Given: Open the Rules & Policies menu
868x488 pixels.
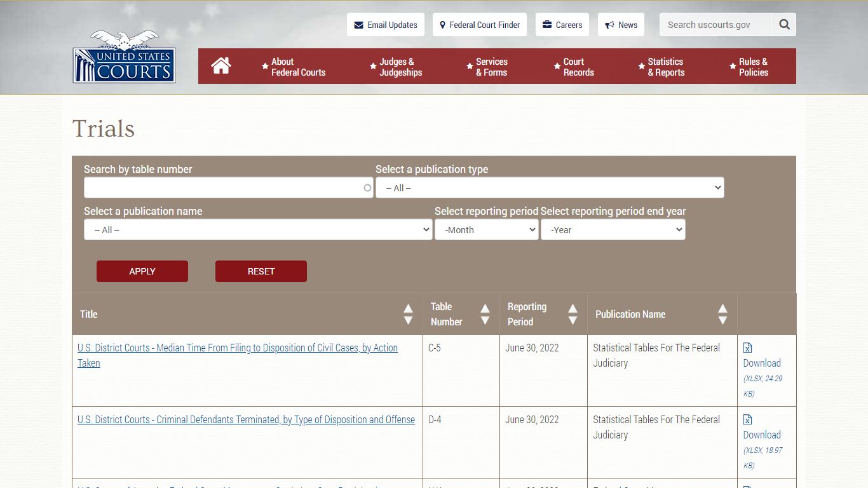Looking at the screenshot, I should (x=749, y=67).
